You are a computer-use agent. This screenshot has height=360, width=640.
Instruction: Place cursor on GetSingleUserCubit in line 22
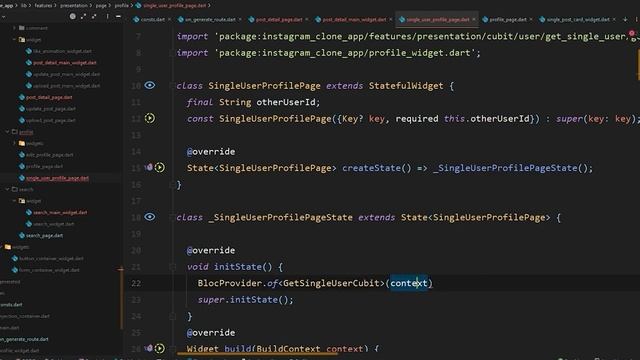[x=331, y=283]
